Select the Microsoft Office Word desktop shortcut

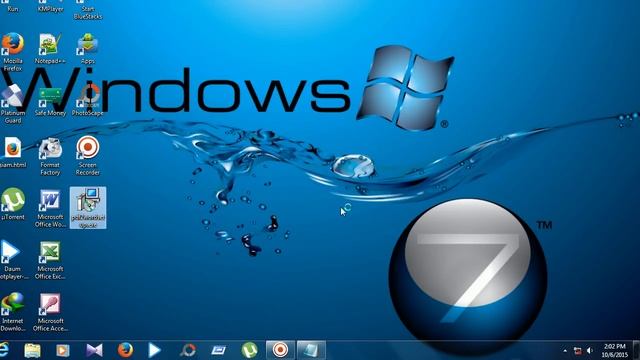[50, 208]
